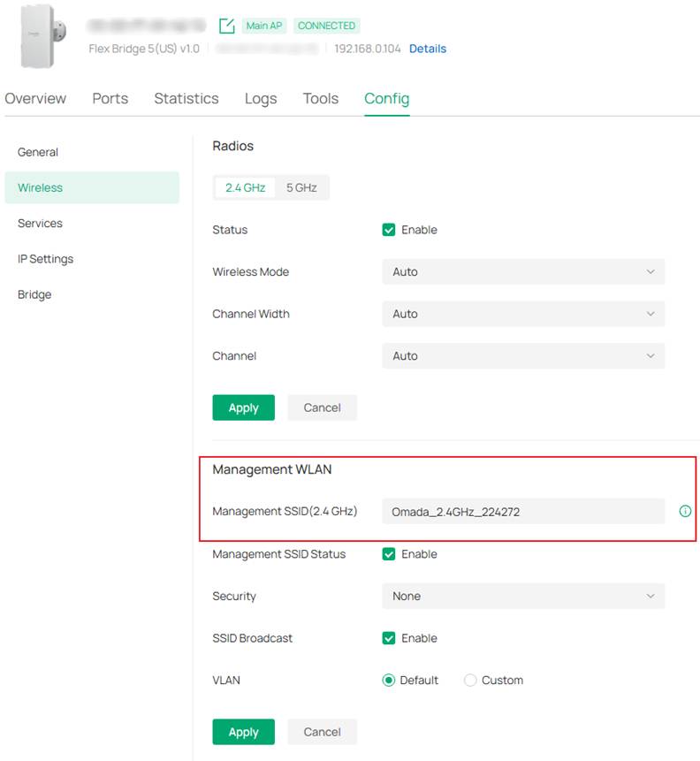Open the Services config section
The width and height of the screenshot is (700, 761).
coord(92,224)
